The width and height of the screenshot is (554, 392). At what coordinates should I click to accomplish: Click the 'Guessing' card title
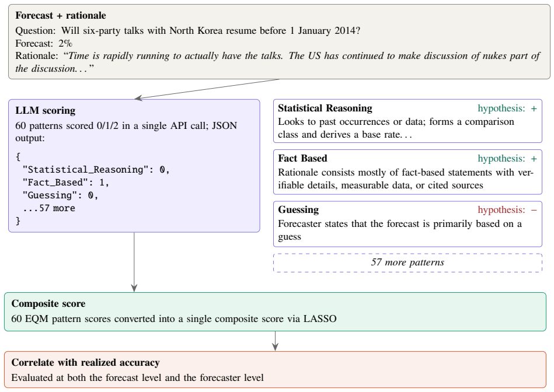[x=298, y=210]
